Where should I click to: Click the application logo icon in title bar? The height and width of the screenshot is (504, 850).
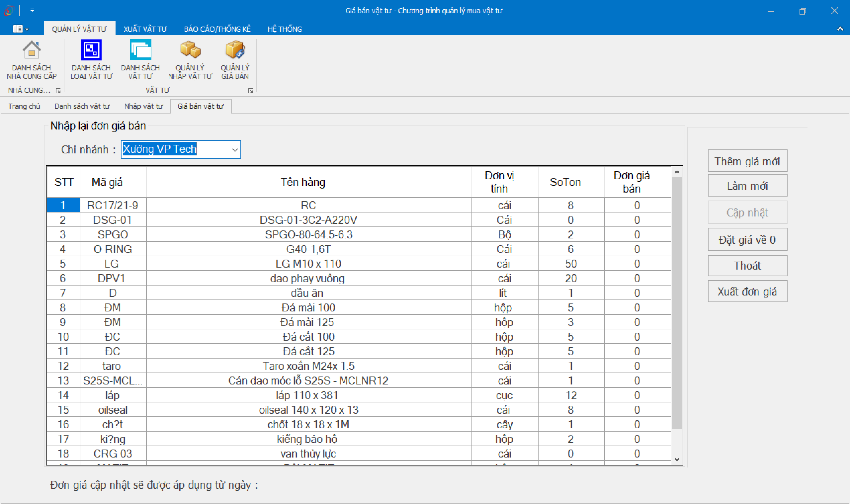[9, 11]
